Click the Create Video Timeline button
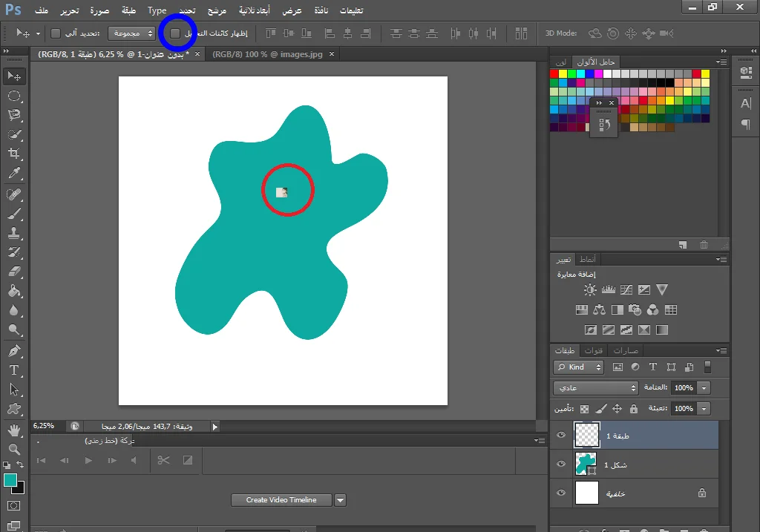 coord(281,500)
